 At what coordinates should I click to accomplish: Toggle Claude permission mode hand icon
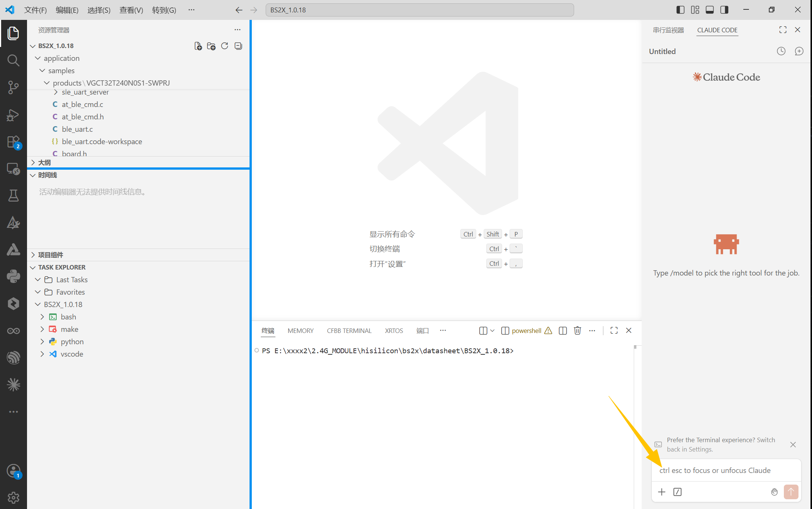coord(774,492)
